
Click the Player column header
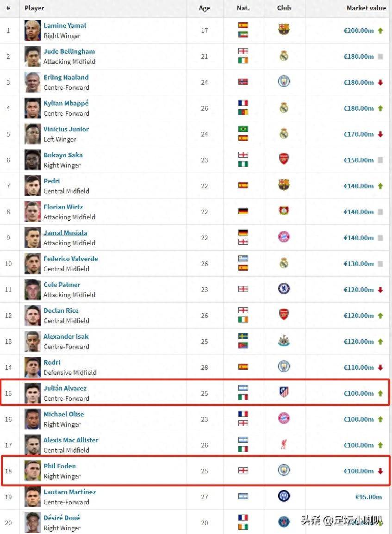tap(34, 8)
